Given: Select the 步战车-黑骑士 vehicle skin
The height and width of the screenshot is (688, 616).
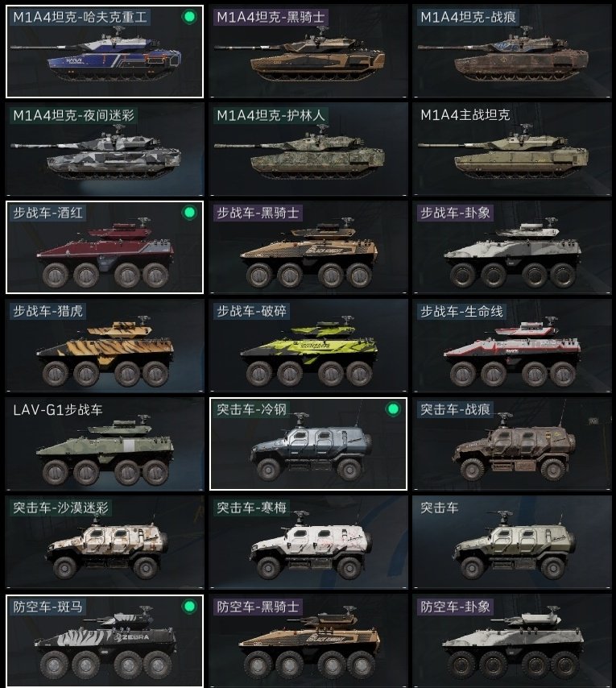Looking at the screenshot, I should pos(308,247).
